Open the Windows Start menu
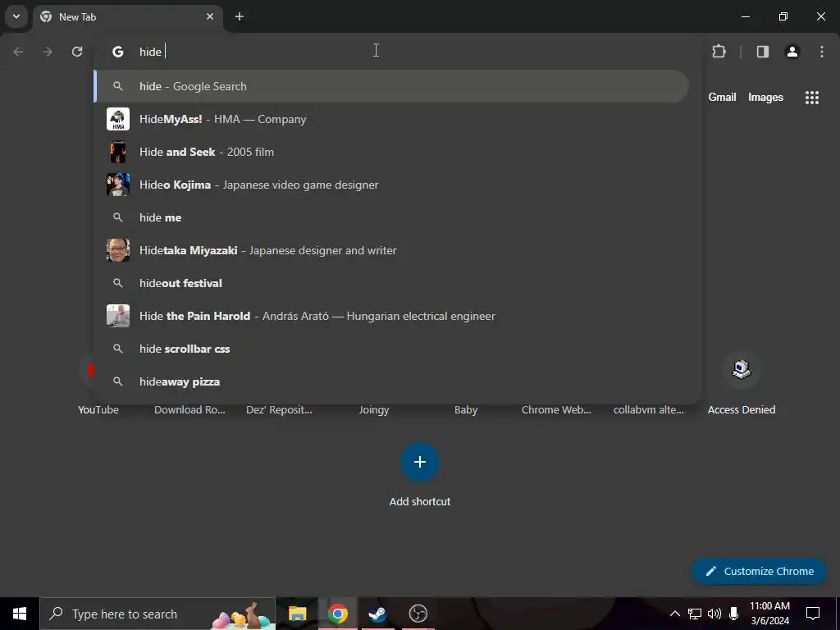 point(20,614)
